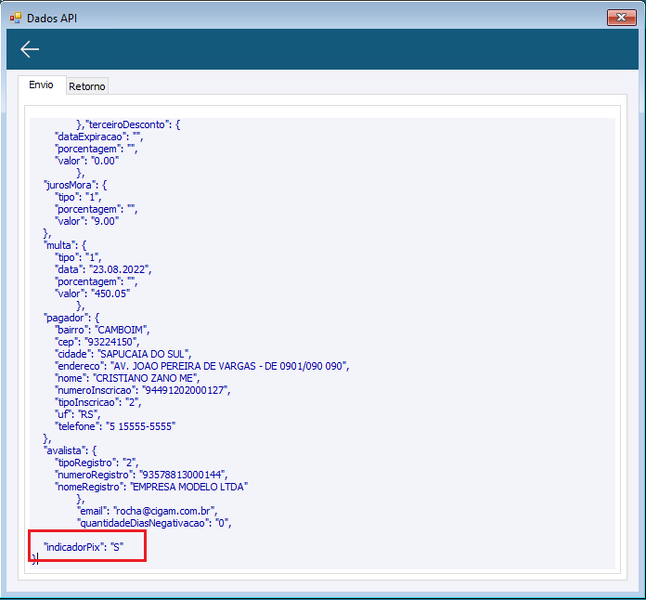
Task: Click the "valor": "9.00" line
Action: [87, 221]
